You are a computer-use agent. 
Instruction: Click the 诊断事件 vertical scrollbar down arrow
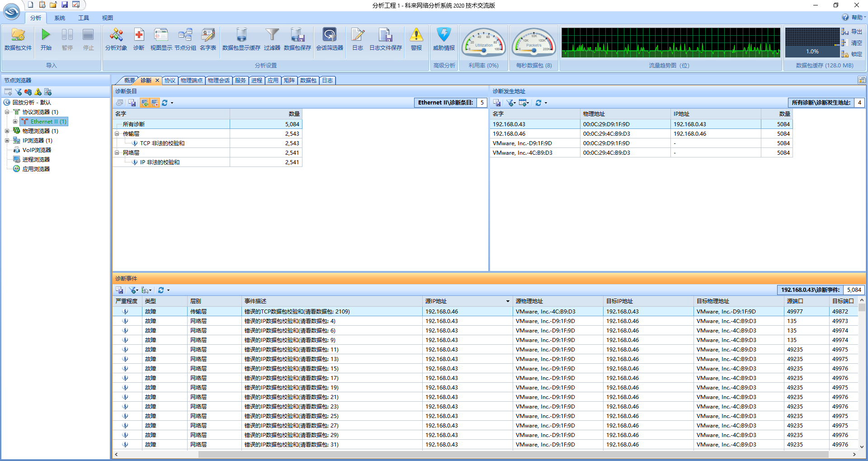tap(862, 447)
